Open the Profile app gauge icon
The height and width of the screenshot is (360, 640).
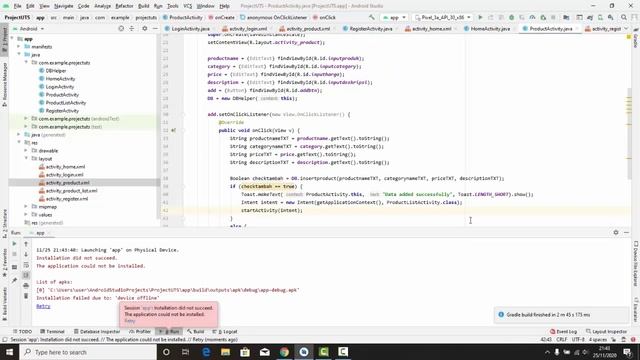pos(532,18)
